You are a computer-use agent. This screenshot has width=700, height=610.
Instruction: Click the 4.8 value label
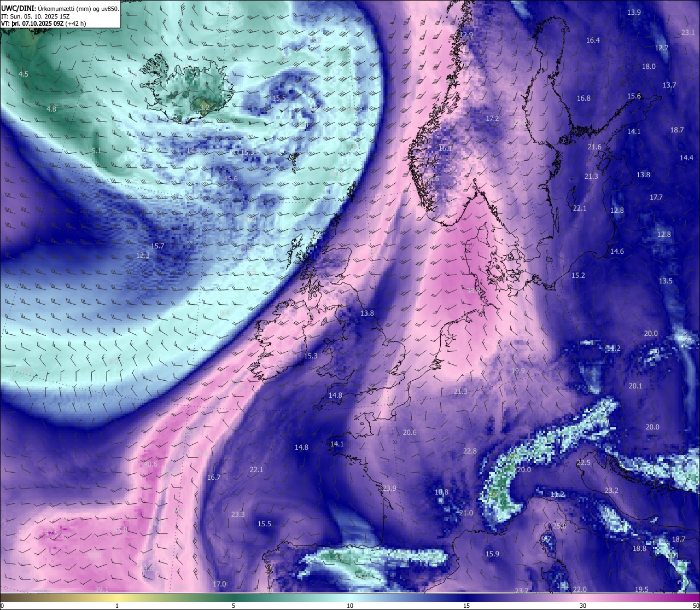tap(51, 109)
